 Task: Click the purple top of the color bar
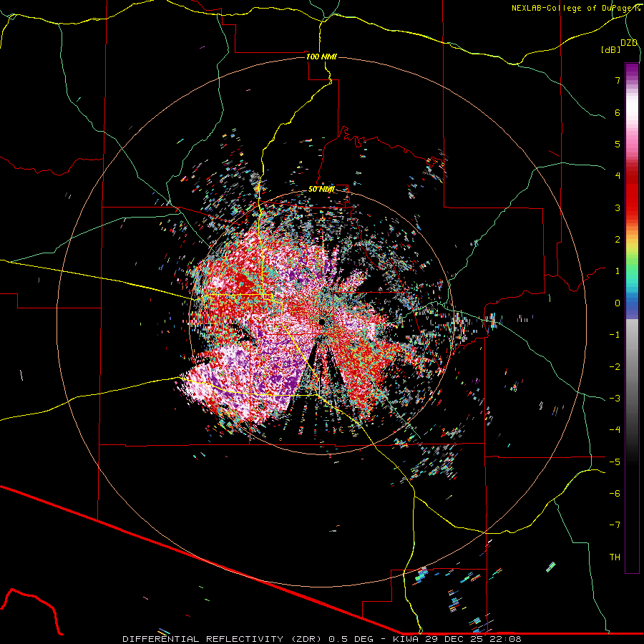click(x=632, y=70)
